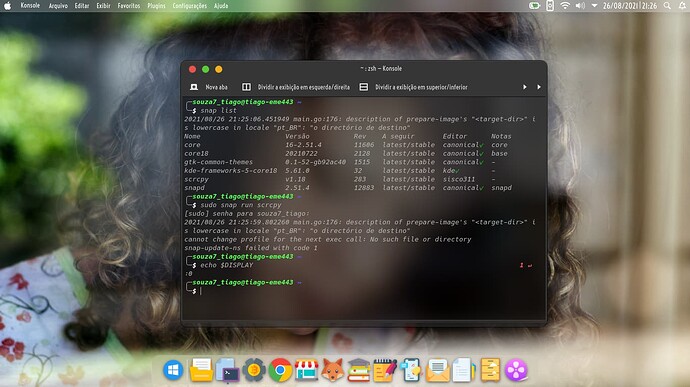
Task: Click the red Konsole window button
Action: click(192, 69)
